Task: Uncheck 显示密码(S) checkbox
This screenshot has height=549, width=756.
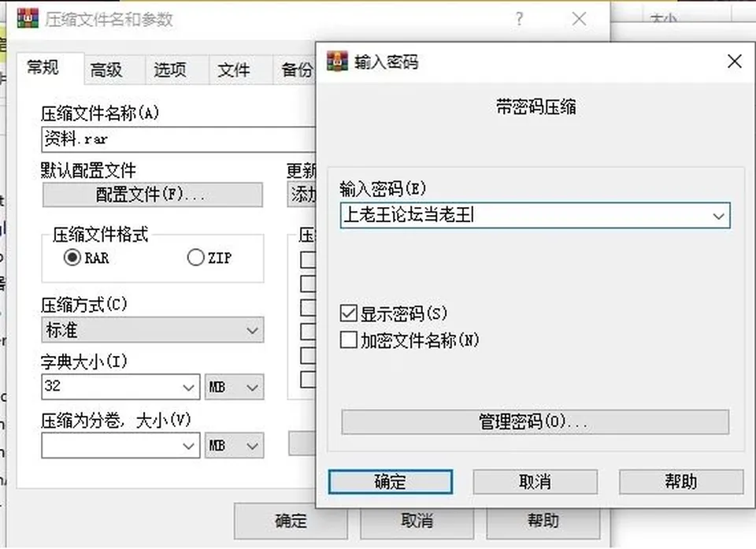Action: coord(348,313)
